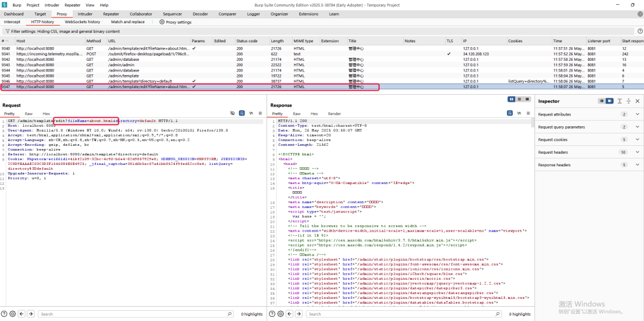
Task: Switch Inspector to stacked list layout
Action: [602, 101]
